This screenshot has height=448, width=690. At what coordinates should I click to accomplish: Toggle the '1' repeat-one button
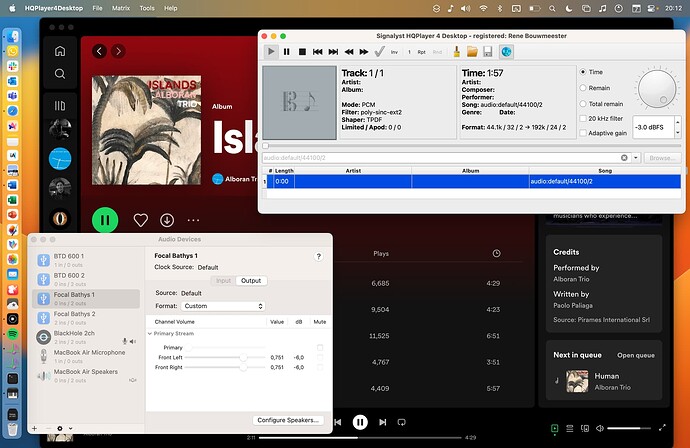tap(409, 52)
